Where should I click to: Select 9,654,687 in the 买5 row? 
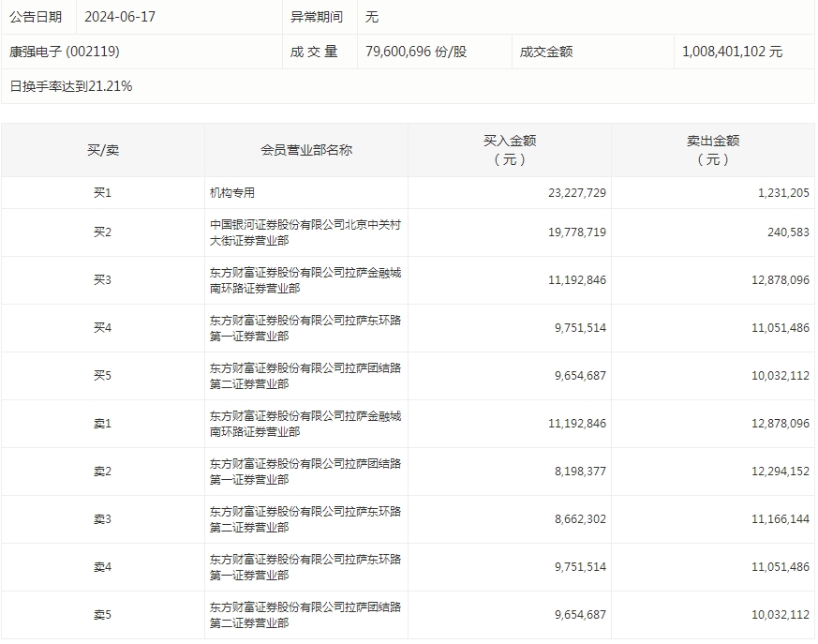(580, 376)
